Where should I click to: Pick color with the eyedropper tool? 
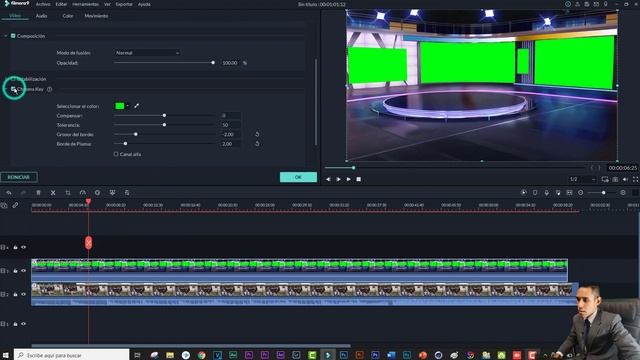tap(136, 106)
